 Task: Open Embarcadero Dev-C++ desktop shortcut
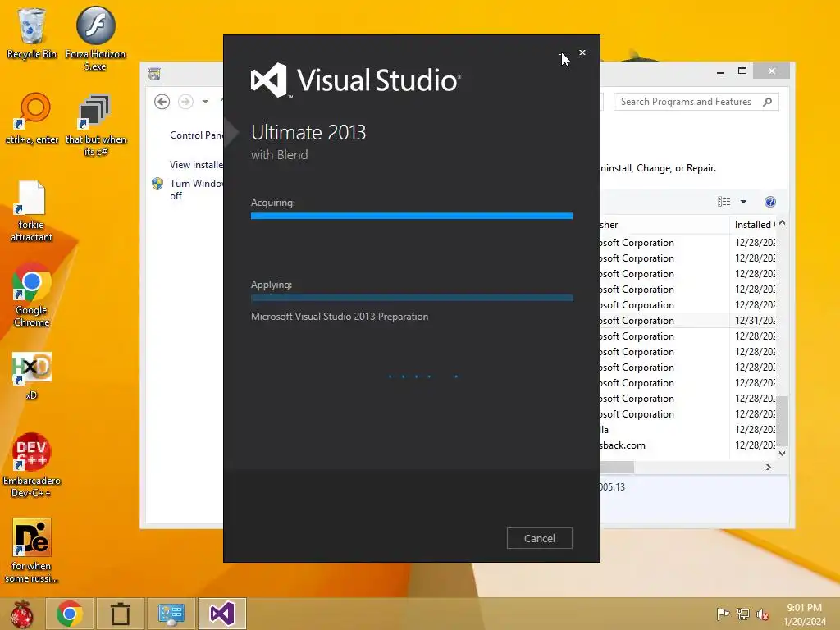pos(32,465)
